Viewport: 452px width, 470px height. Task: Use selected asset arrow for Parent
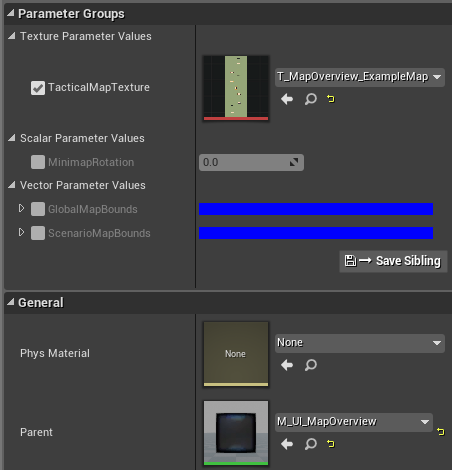pyautogui.click(x=287, y=444)
